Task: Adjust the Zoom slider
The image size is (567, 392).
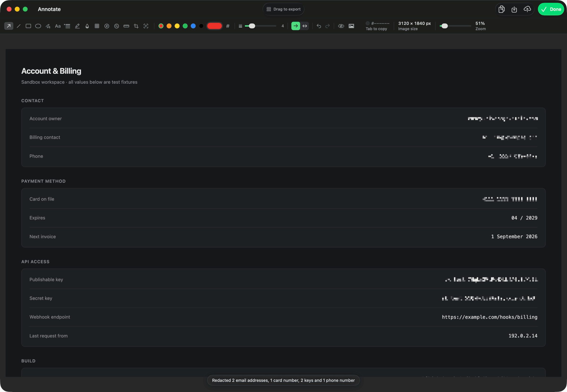Action: [x=455, y=26]
